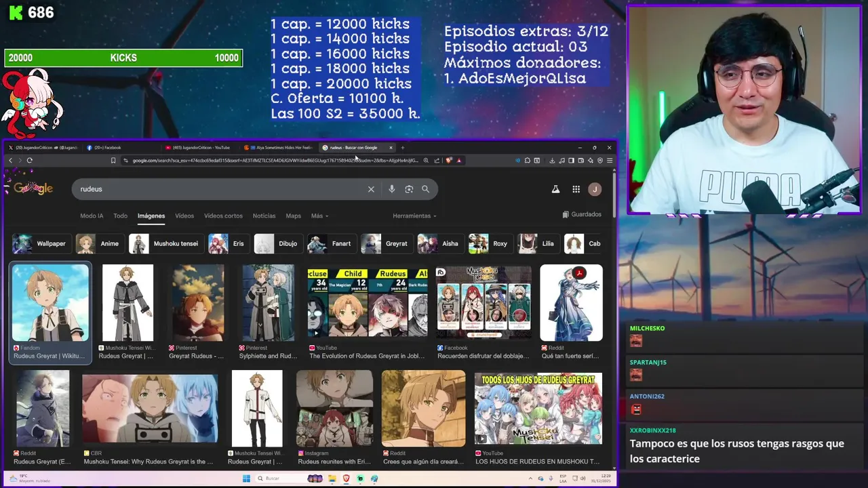Open the Google apps grid
The image size is (868, 488).
point(576,189)
